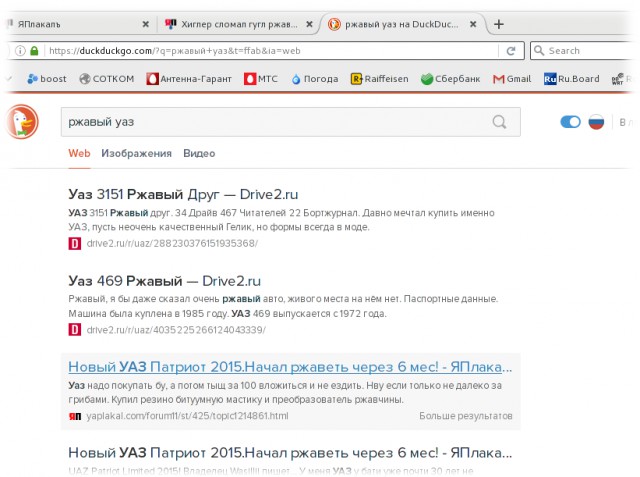Close the ЯПлакалъ tab
The width and height of the screenshot is (640, 477).
tap(145, 24)
